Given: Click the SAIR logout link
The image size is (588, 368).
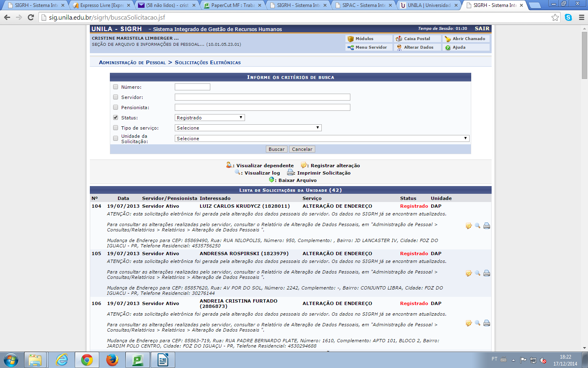Looking at the screenshot, I should point(482,29).
